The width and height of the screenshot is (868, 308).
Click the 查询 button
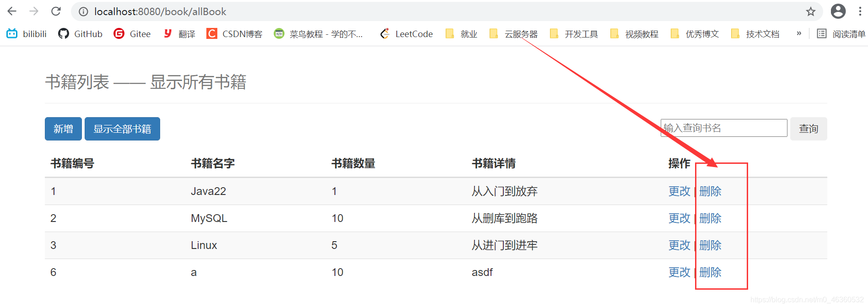pos(809,129)
